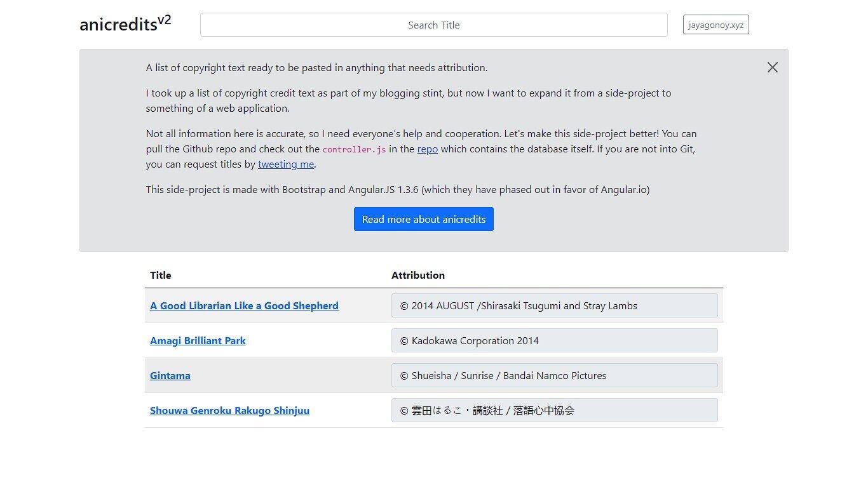Click the first banner sentence about copyright text
This screenshot has width=868, height=487.
(x=316, y=68)
